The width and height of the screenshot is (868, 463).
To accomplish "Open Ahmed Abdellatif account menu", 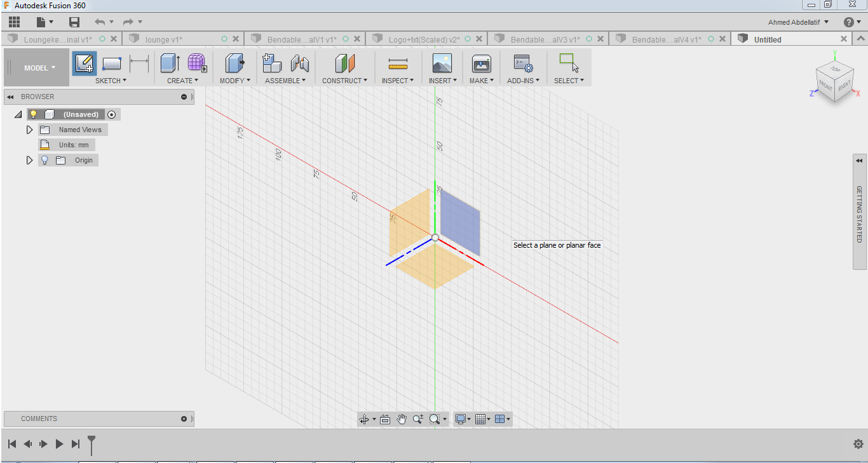I will 799,22.
